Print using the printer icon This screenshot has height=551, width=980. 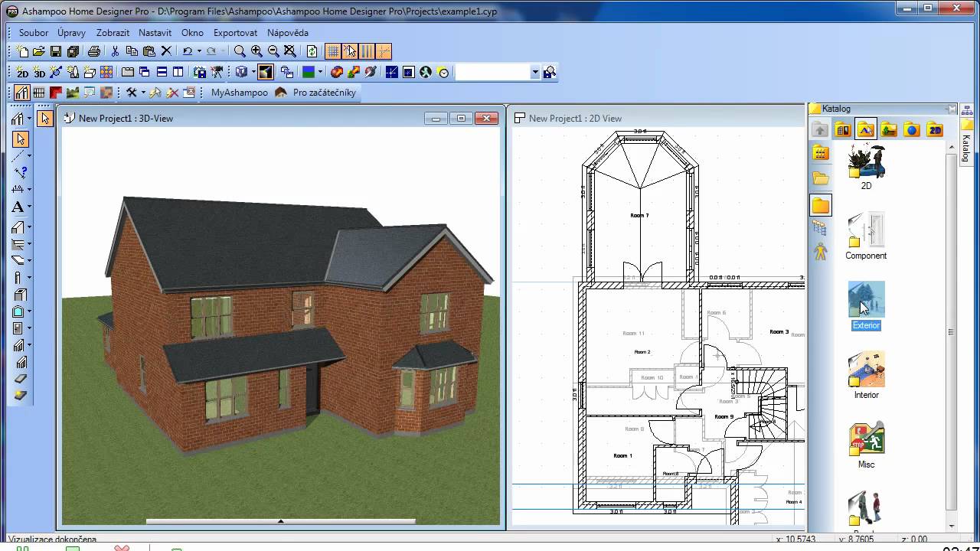pos(94,51)
